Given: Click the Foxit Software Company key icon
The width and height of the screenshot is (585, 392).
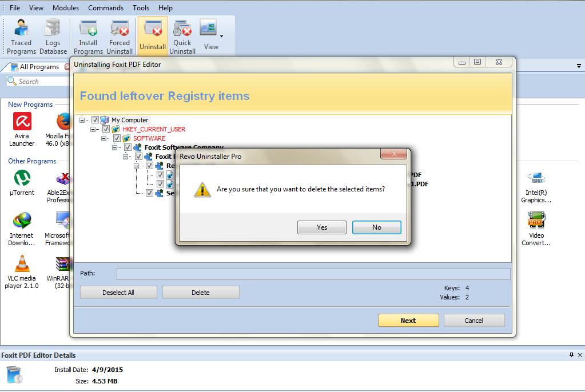Looking at the screenshot, I should point(137,147).
